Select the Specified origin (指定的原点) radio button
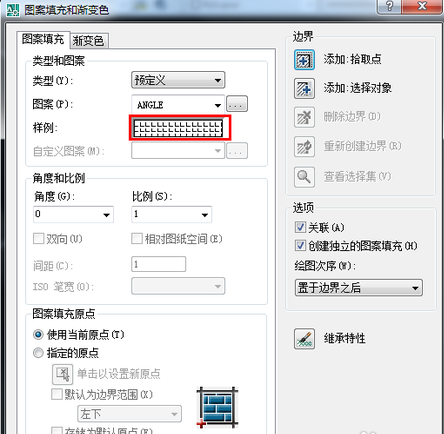This screenshot has width=444, height=434. click(x=38, y=353)
